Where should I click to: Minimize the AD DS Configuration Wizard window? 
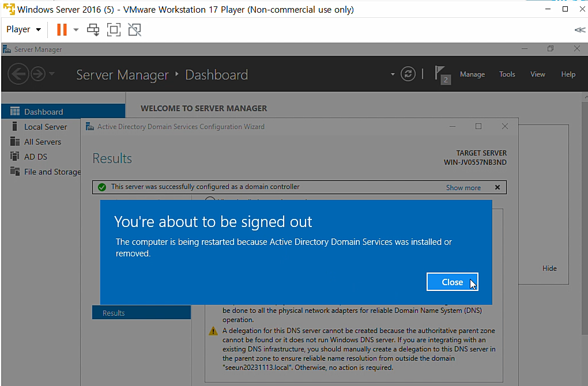tap(453, 126)
